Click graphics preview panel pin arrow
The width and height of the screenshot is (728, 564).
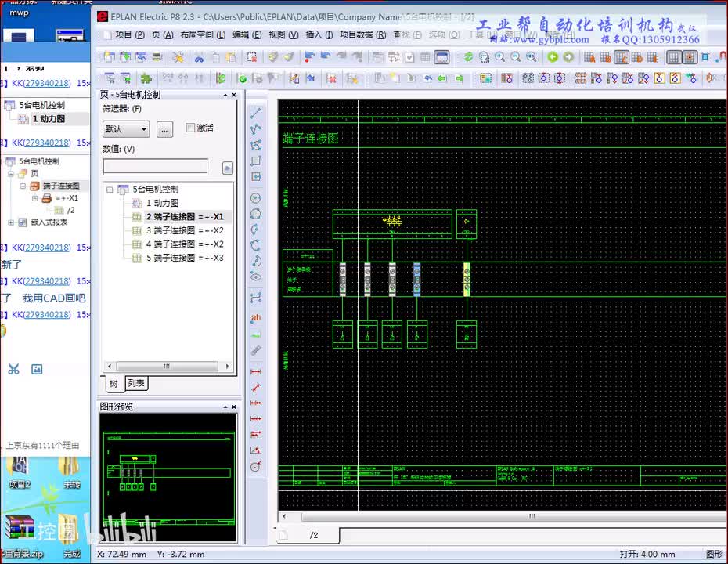pyautogui.click(x=225, y=407)
